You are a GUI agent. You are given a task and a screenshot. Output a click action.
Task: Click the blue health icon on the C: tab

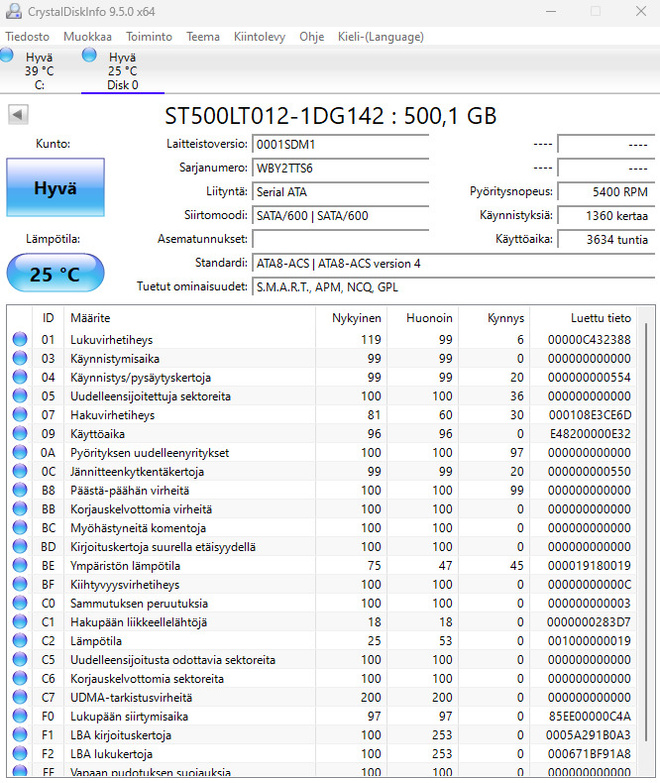[x=6, y=55]
